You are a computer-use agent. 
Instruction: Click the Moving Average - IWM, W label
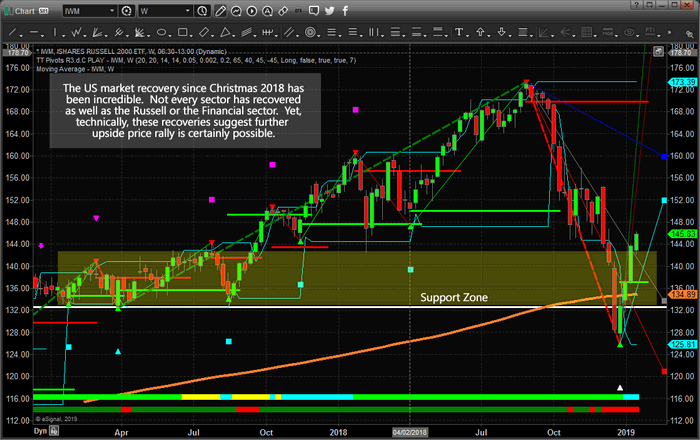click(x=75, y=69)
